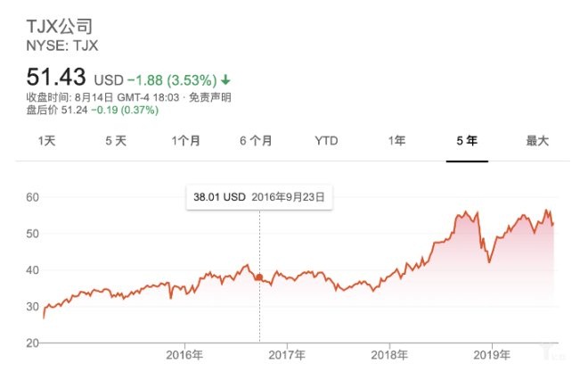The height and width of the screenshot is (388, 588).
Task: Switch to the 5 天 range tab
Action: (116, 141)
